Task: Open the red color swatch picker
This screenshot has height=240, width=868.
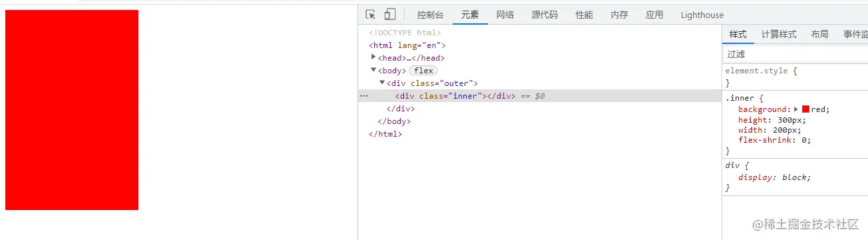Action: 805,109
